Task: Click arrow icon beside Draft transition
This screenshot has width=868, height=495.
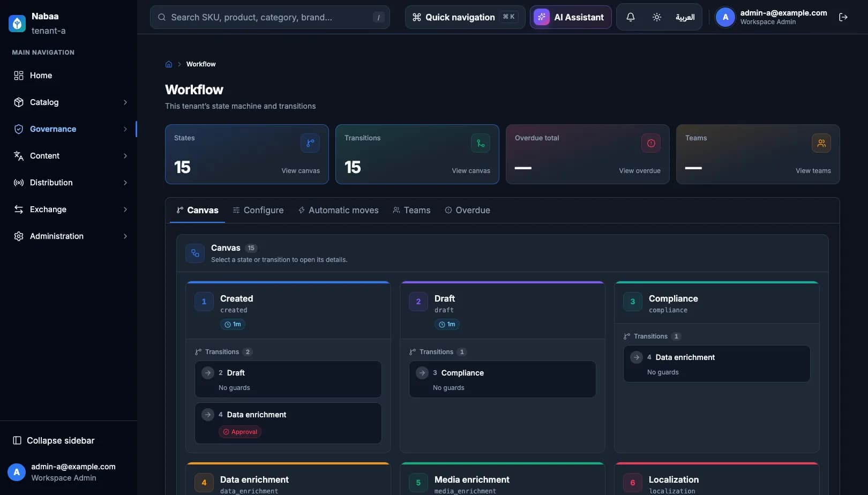Action: click(208, 372)
